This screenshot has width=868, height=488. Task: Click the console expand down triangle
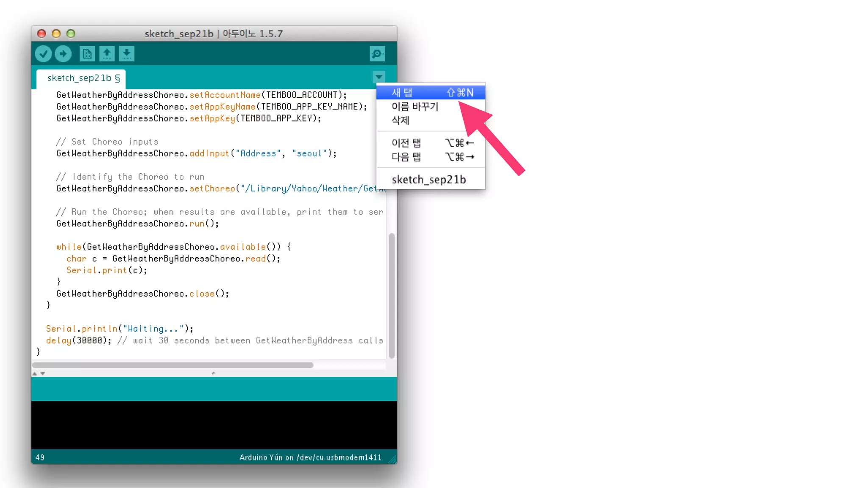pyautogui.click(x=43, y=374)
